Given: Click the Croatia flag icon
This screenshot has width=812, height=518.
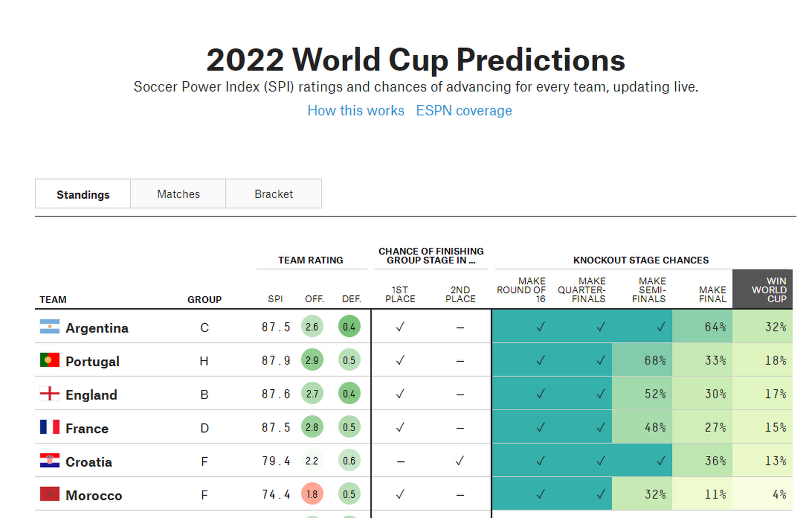Looking at the screenshot, I should tap(50, 461).
